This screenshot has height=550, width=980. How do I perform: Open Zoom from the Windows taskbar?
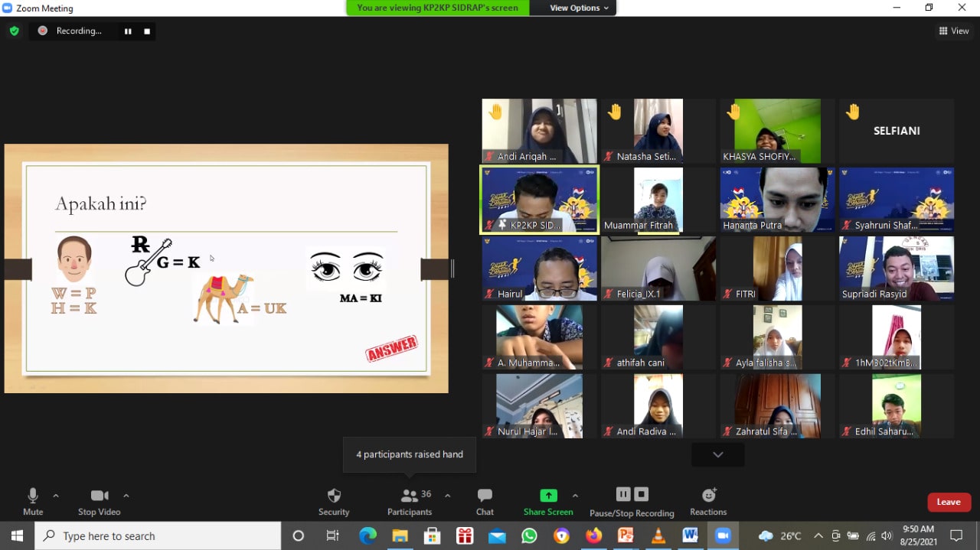pyautogui.click(x=722, y=535)
